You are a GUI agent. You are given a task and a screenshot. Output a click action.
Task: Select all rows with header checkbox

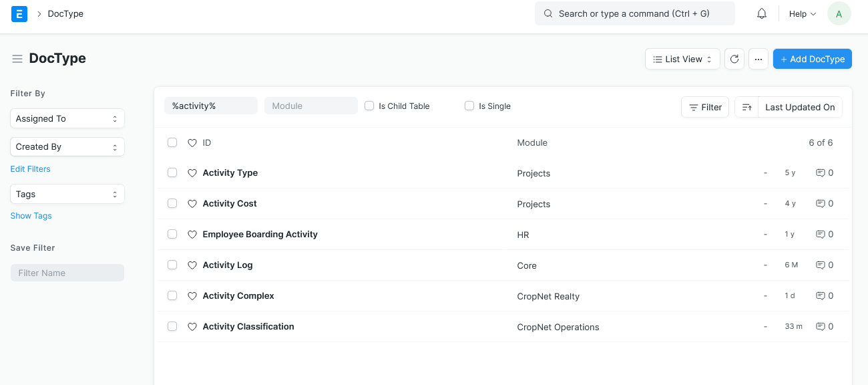pyautogui.click(x=172, y=142)
